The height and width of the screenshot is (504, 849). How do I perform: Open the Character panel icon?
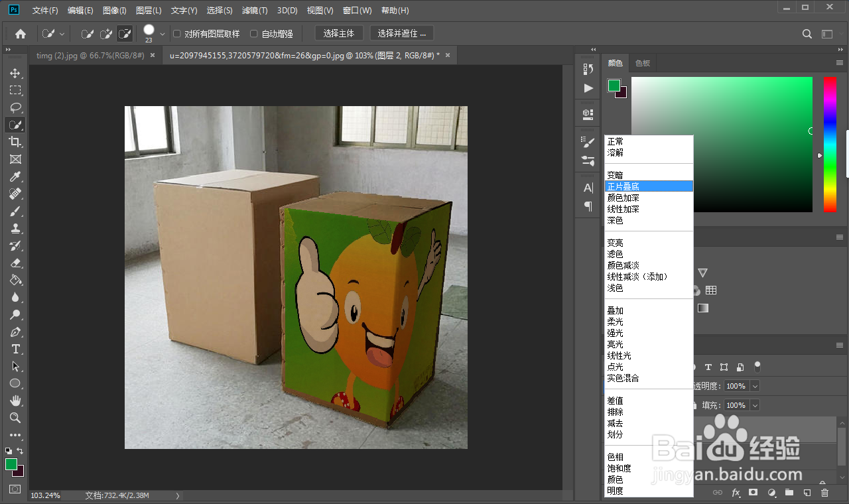[588, 188]
